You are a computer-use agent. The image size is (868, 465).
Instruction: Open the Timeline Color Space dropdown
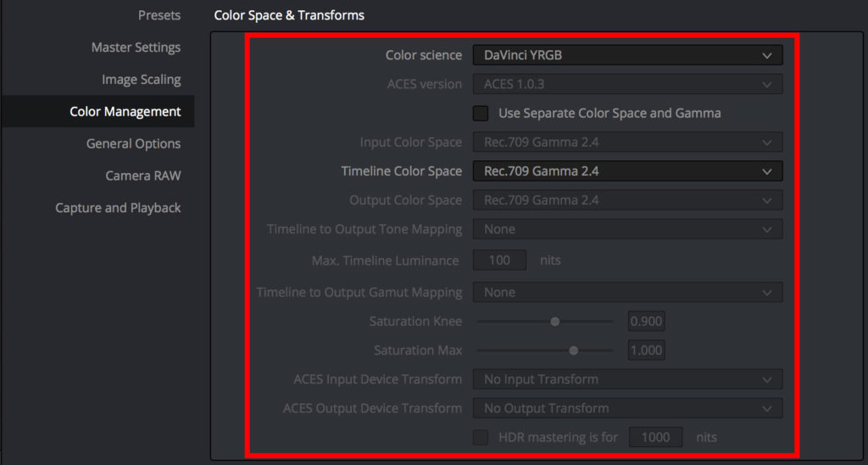628,171
